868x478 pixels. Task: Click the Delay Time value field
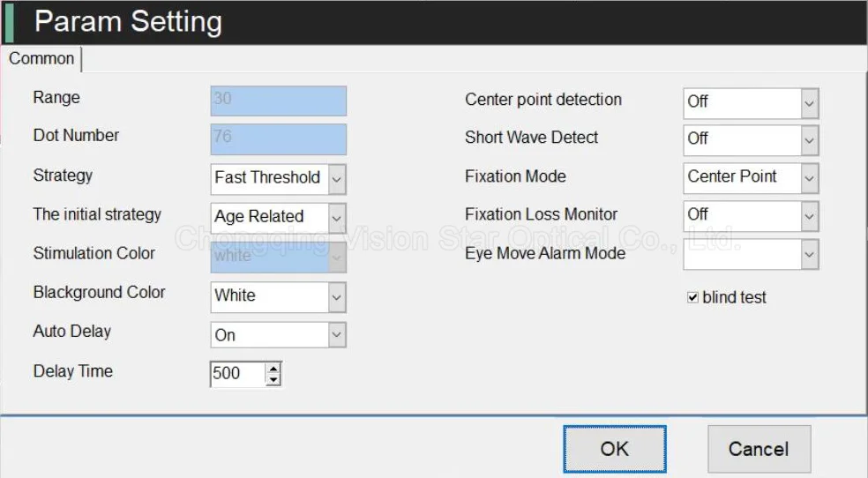point(236,374)
